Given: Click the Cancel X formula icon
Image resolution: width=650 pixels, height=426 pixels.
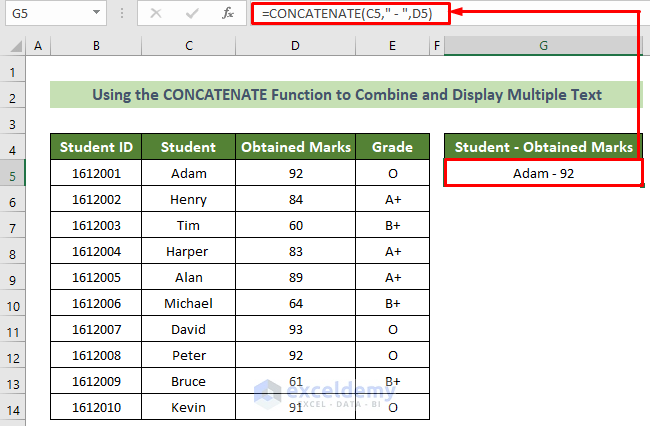Looking at the screenshot, I should tap(155, 13).
